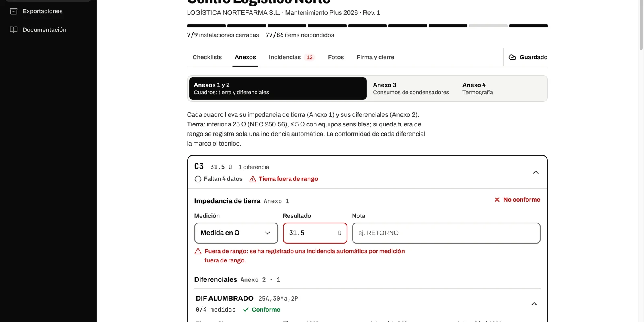Open the Incidencias tab

(291, 57)
